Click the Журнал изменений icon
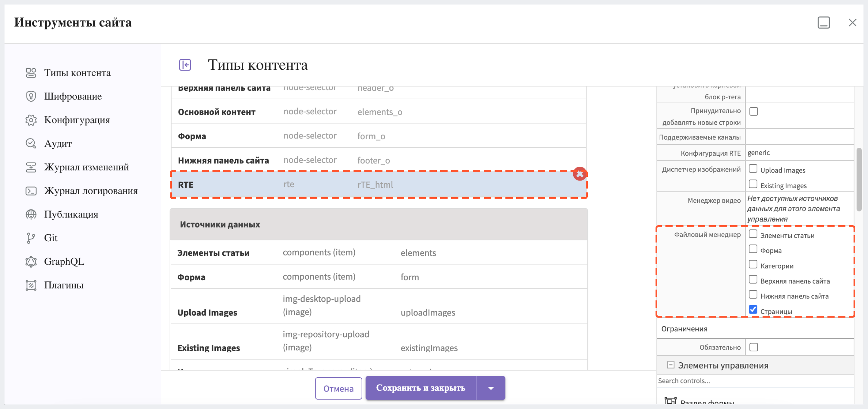The image size is (868, 409). pyautogui.click(x=31, y=167)
